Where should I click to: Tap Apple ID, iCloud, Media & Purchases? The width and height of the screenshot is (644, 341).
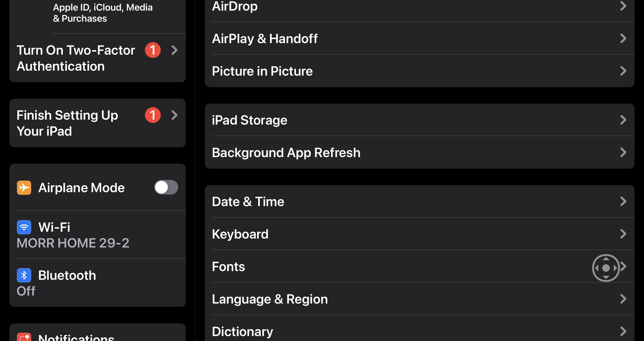[103, 13]
